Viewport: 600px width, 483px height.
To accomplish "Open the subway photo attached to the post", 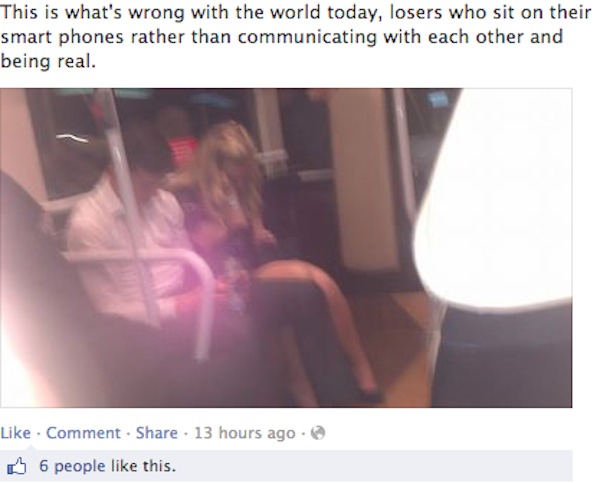I will [286, 248].
